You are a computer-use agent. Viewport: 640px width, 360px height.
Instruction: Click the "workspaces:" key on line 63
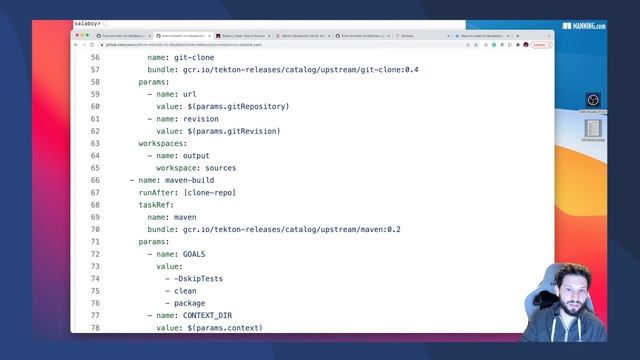click(x=162, y=143)
